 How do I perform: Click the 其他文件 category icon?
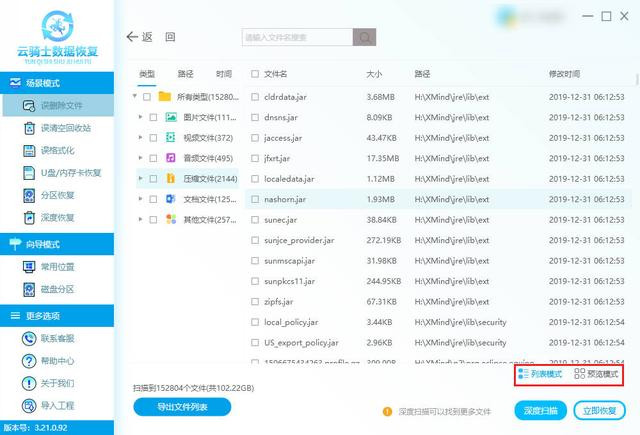[x=171, y=219]
